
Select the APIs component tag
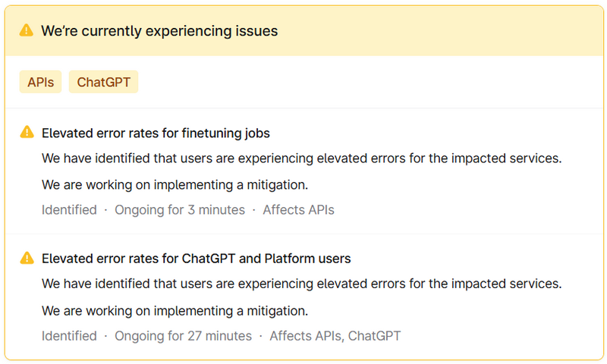click(x=40, y=82)
